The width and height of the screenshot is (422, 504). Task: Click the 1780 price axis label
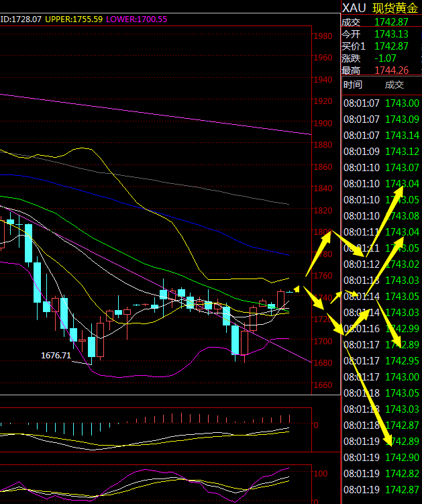(323, 254)
